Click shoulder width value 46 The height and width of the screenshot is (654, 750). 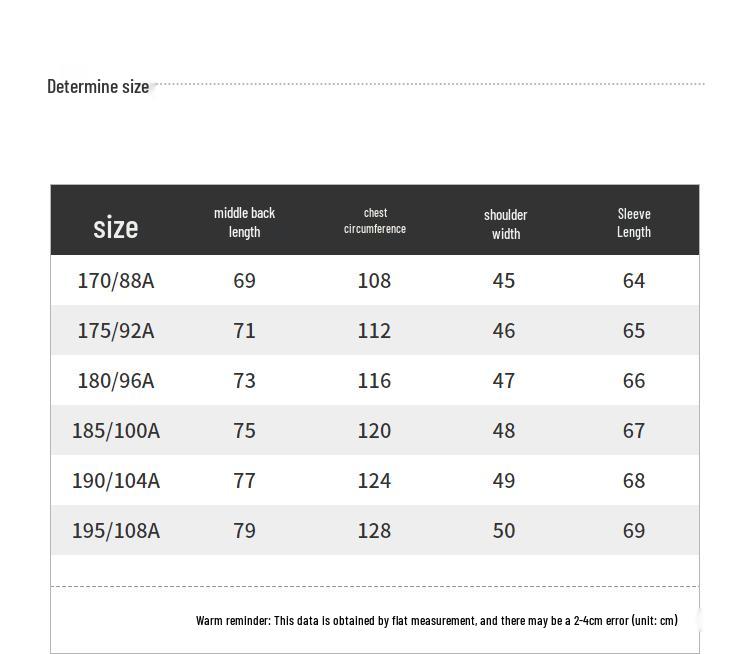click(x=504, y=331)
